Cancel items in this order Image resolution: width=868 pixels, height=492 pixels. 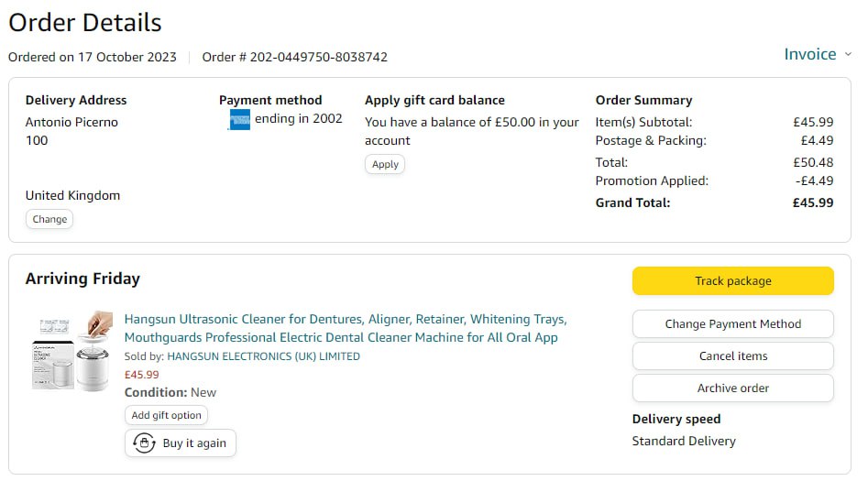click(732, 355)
